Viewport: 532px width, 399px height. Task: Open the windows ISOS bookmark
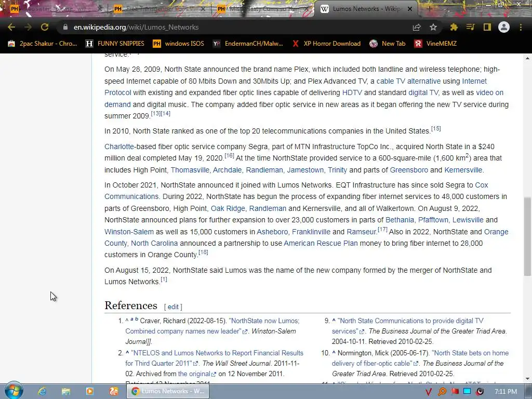tap(179, 44)
